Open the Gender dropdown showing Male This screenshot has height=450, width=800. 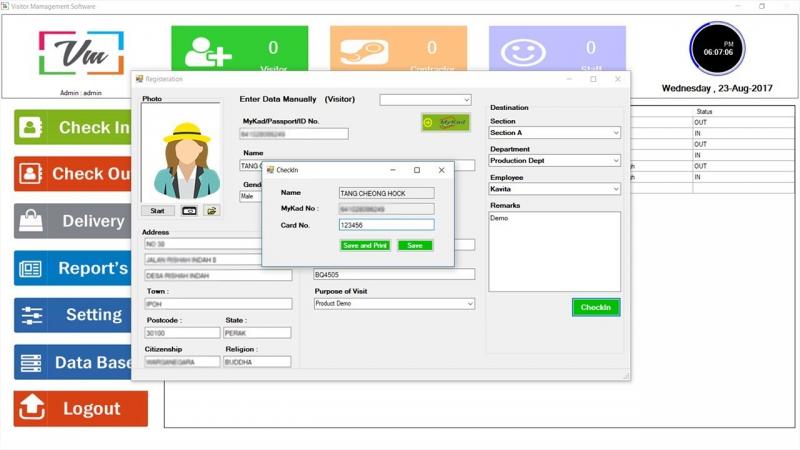click(x=251, y=196)
